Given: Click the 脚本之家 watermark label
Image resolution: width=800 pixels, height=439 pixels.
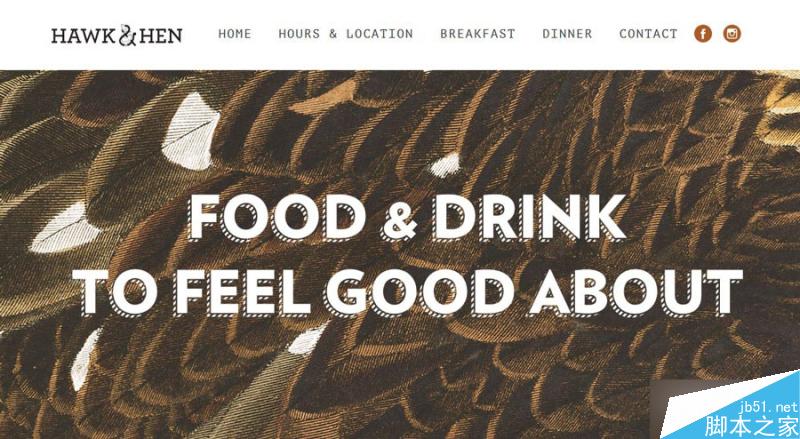Looking at the screenshot, I should pos(752,426).
